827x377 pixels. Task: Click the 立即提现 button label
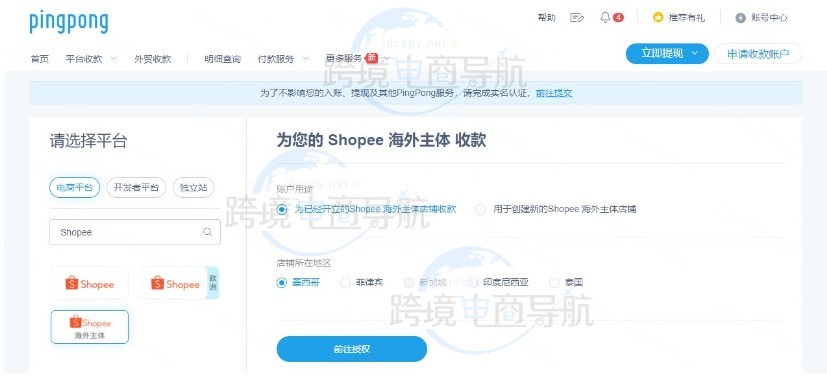coord(662,53)
